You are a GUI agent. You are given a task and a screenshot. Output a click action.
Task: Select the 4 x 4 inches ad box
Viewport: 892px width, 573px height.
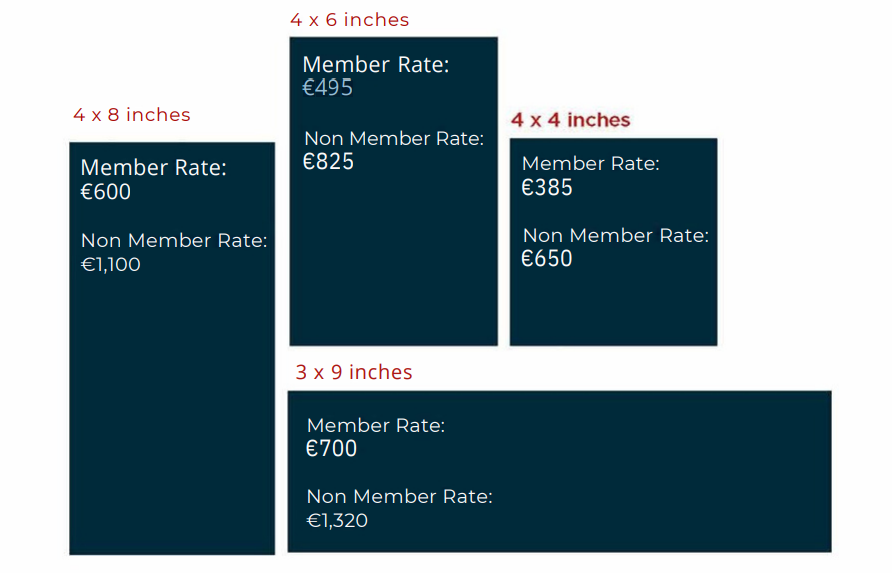click(613, 242)
